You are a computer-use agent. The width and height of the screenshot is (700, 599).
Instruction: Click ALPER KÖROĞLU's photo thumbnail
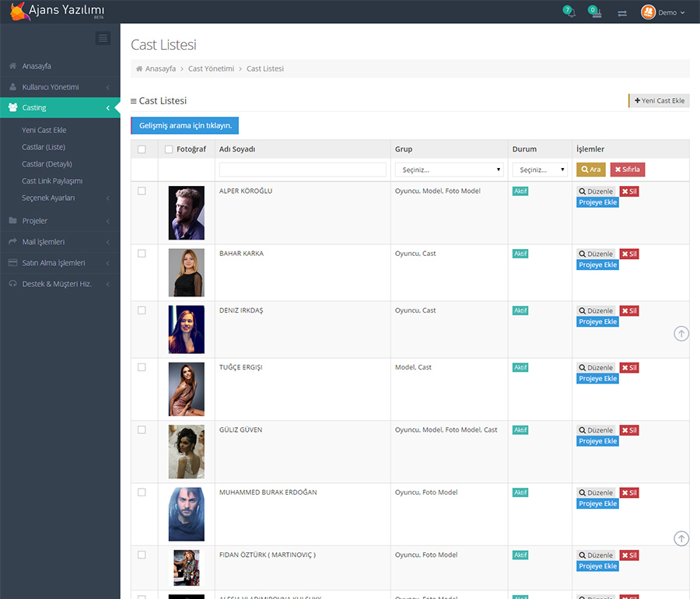click(x=186, y=213)
